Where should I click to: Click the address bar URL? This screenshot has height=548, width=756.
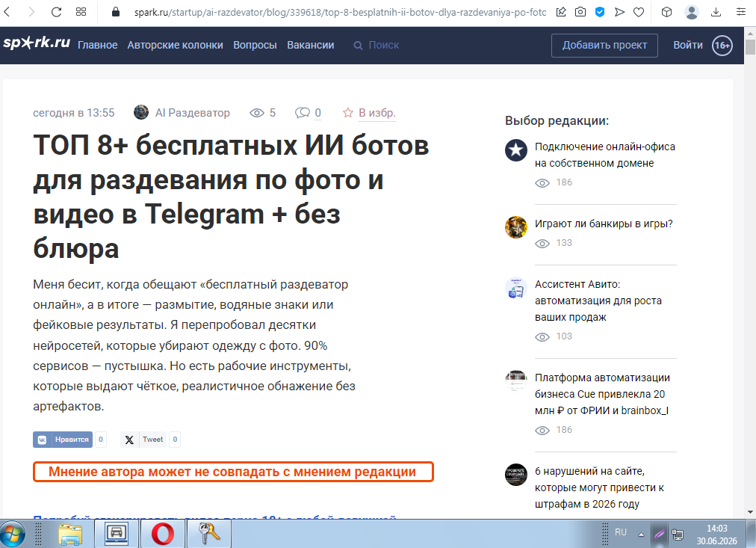point(340,12)
